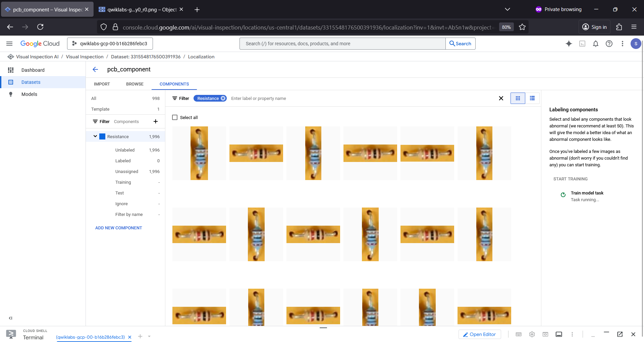Open Gemini AI assistant sparkle icon
This screenshot has width=644, height=342.
point(569,44)
